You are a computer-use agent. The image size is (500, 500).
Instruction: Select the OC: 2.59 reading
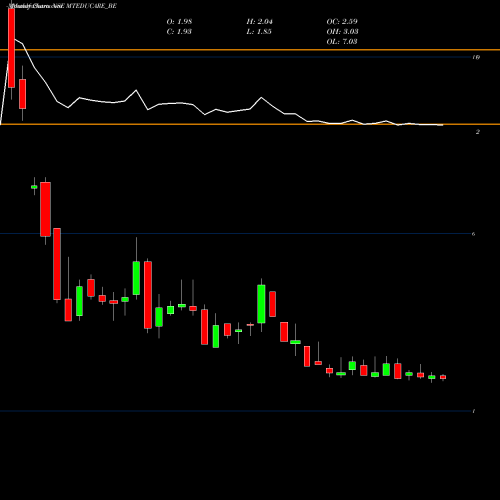[x=342, y=22]
